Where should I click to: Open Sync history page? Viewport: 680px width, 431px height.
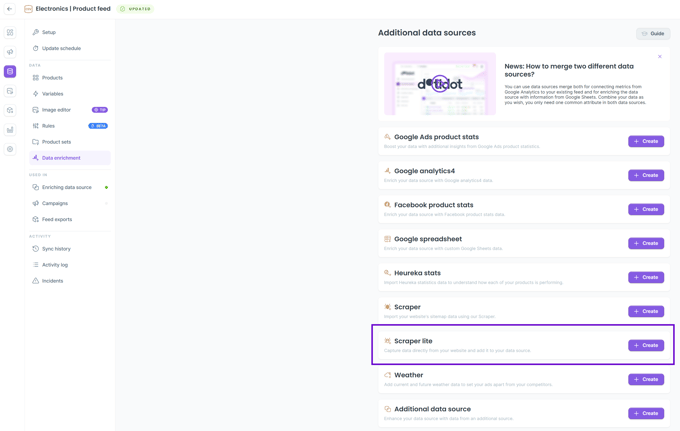(x=56, y=249)
